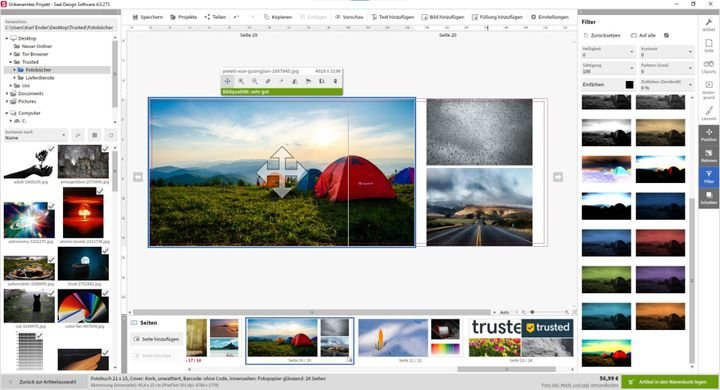Open Vorschau preview
720x390 pixels.
[349, 17]
